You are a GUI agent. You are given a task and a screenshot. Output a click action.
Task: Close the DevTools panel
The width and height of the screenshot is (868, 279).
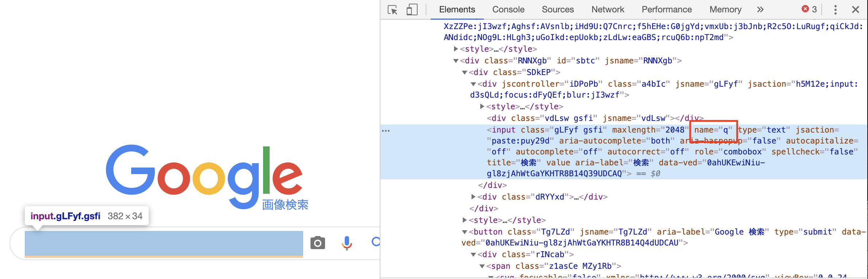tap(856, 9)
